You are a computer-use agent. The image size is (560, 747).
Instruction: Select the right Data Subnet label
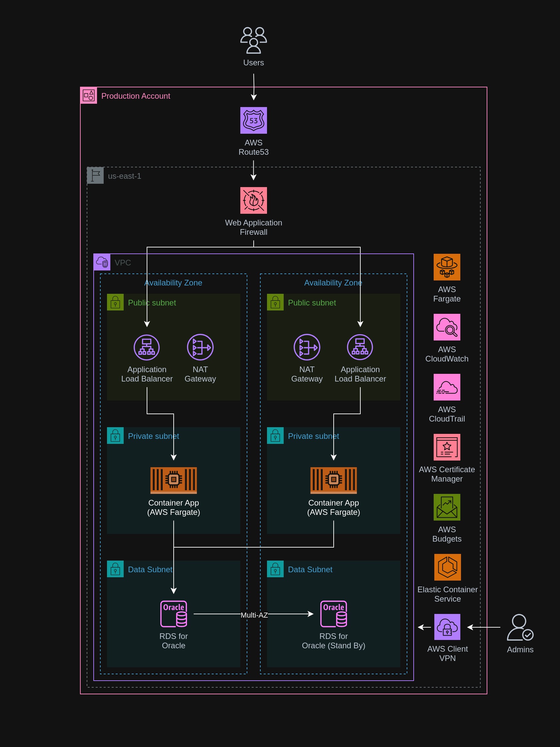click(310, 569)
